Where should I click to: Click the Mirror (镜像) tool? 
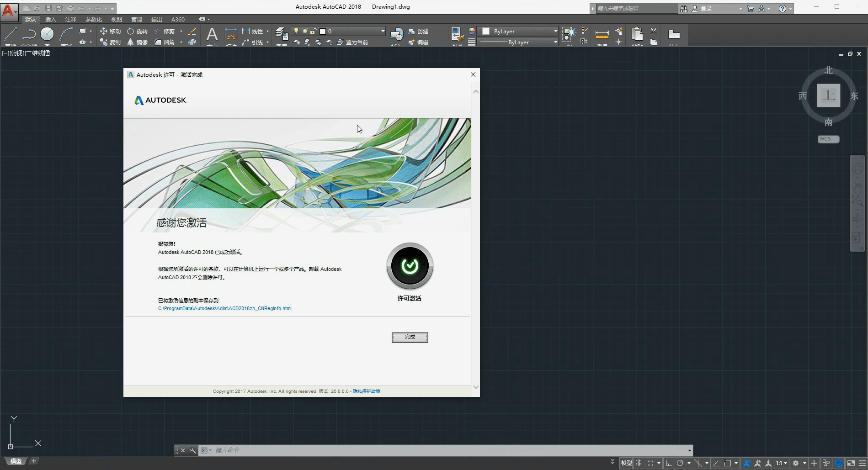coord(137,42)
